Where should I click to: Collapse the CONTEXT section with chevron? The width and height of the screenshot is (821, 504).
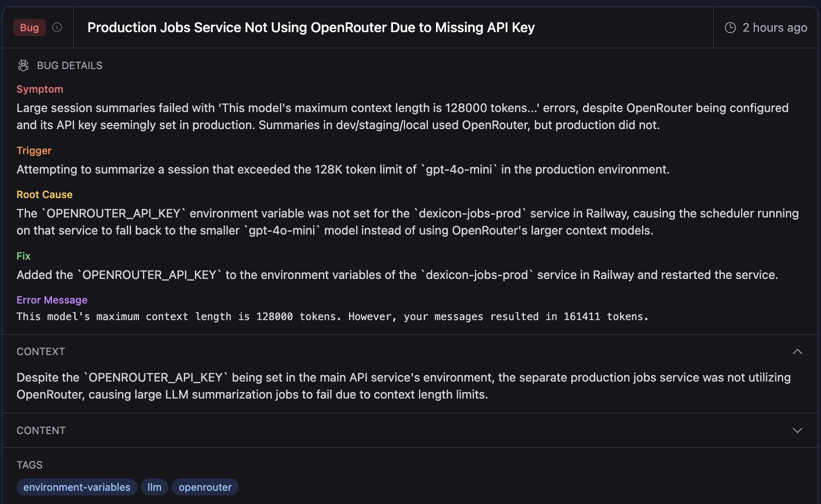797,351
